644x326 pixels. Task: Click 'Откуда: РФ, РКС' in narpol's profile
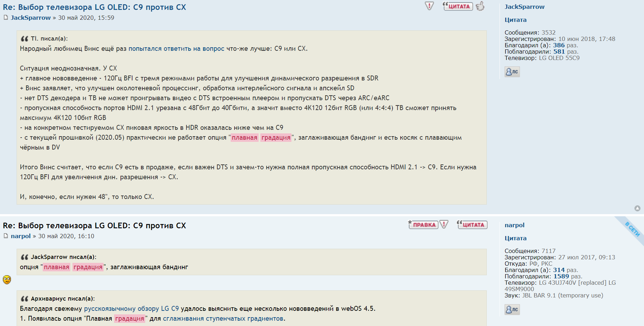528,264
